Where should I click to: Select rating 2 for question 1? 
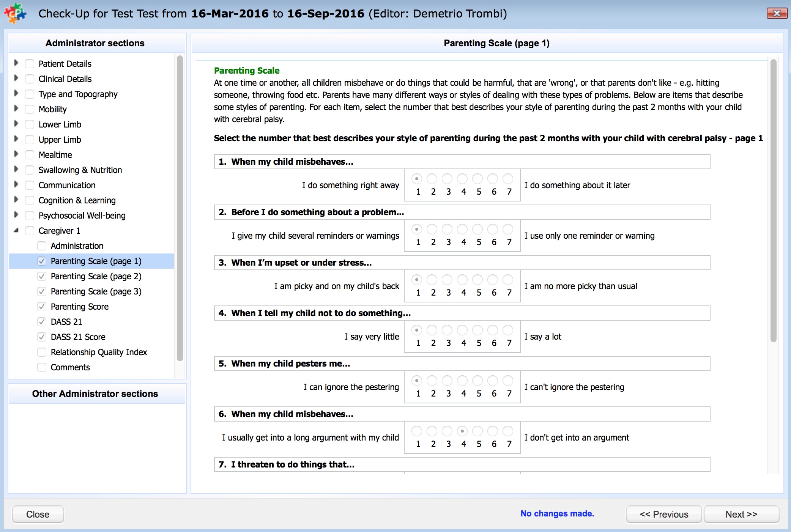click(432, 178)
